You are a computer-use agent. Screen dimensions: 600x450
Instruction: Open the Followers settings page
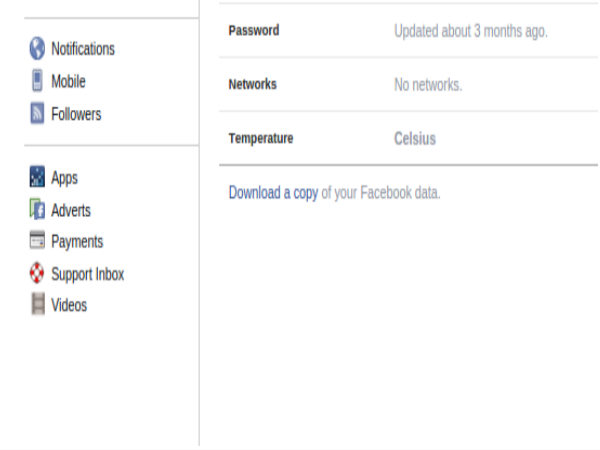tap(76, 114)
